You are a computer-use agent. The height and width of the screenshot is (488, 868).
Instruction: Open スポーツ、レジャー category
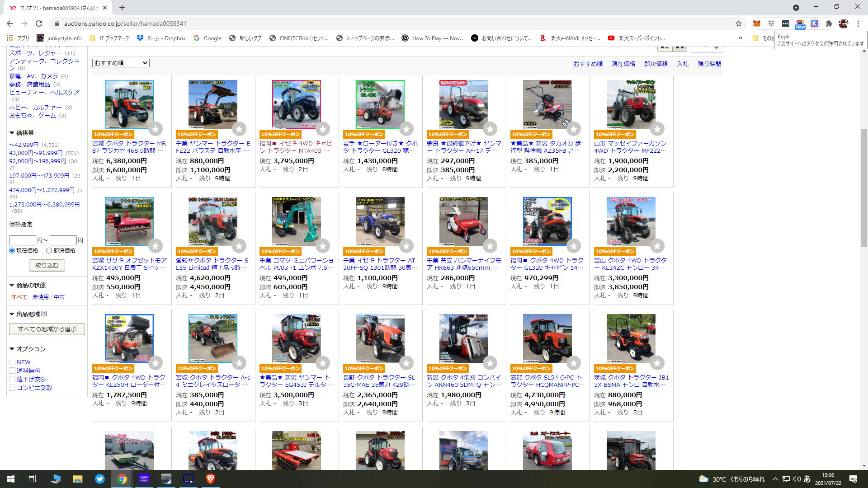pyautogui.click(x=35, y=53)
